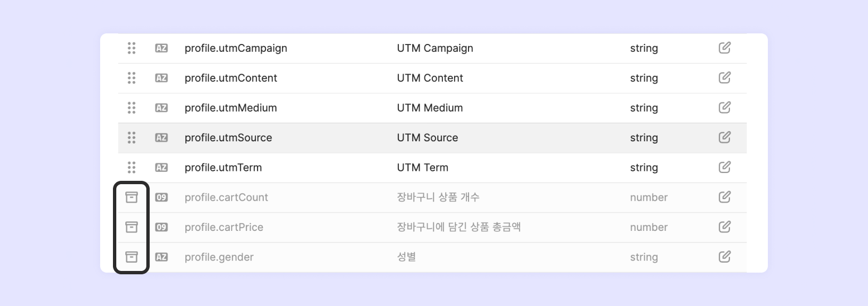Click the AZ string icon for profile.utmTerm
The width and height of the screenshot is (868, 306).
[x=161, y=167]
